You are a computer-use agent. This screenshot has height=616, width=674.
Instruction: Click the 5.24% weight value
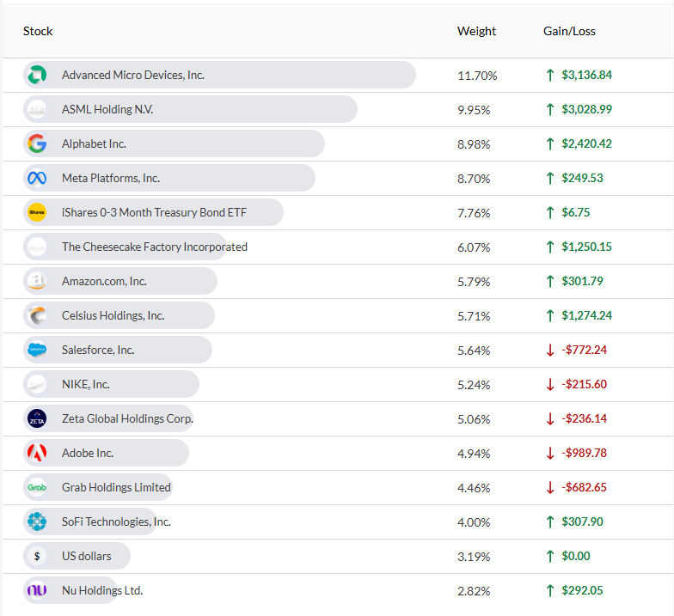[474, 385]
